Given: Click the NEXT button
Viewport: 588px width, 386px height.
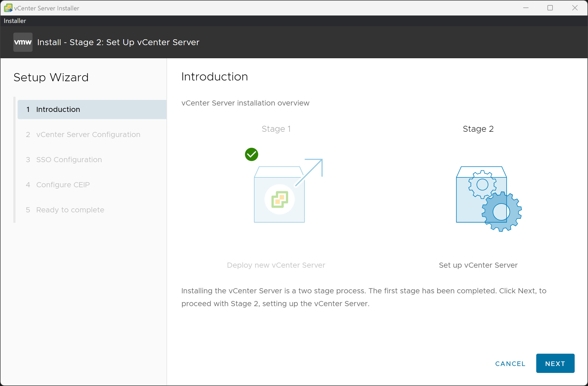Looking at the screenshot, I should [555, 363].
